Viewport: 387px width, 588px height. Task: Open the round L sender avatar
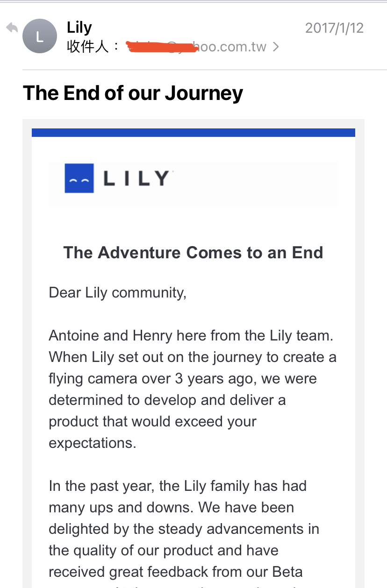click(40, 36)
